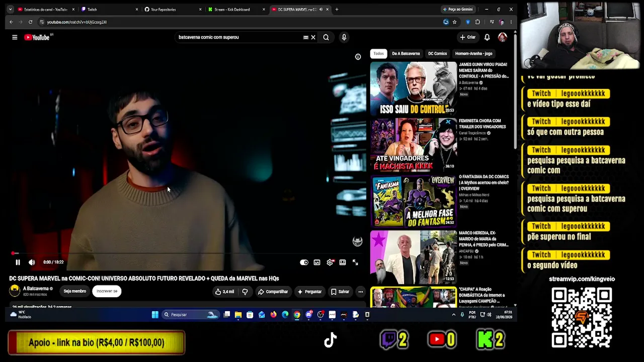Save the video with Salvar
Screen dimensions: 644x362
340,292
